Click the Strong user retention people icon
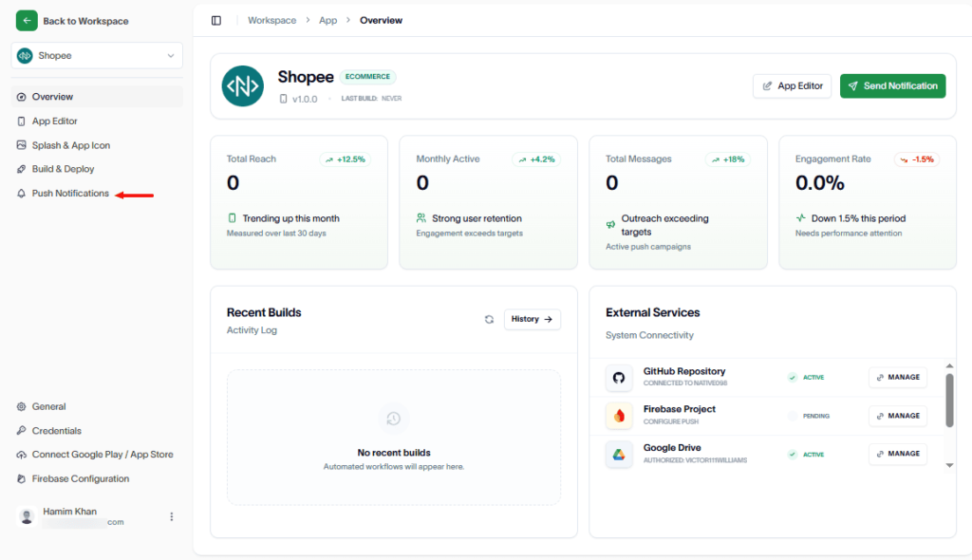 click(421, 218)
